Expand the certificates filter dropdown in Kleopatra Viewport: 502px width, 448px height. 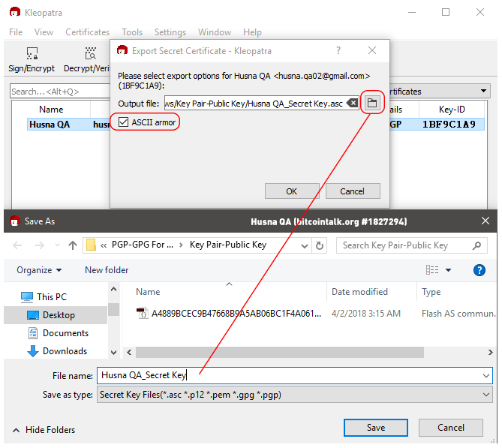coord(483,92)
